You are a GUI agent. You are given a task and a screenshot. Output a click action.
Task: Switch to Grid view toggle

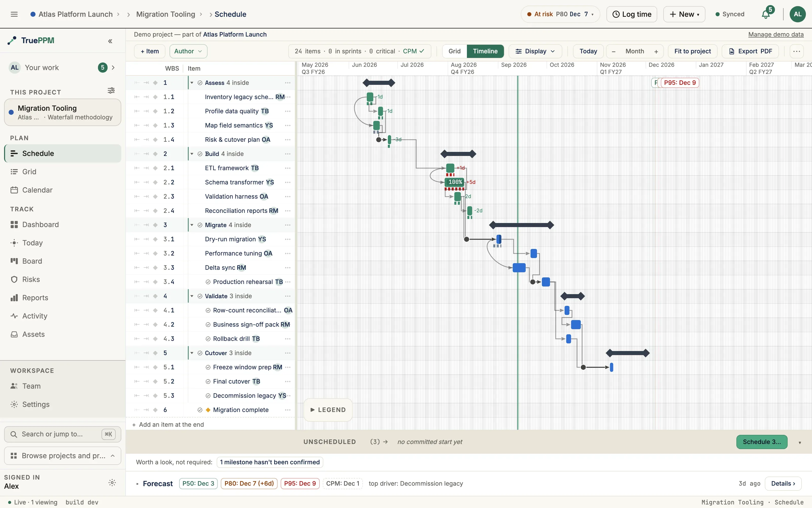pyautogui.click(x=454, y=51)
